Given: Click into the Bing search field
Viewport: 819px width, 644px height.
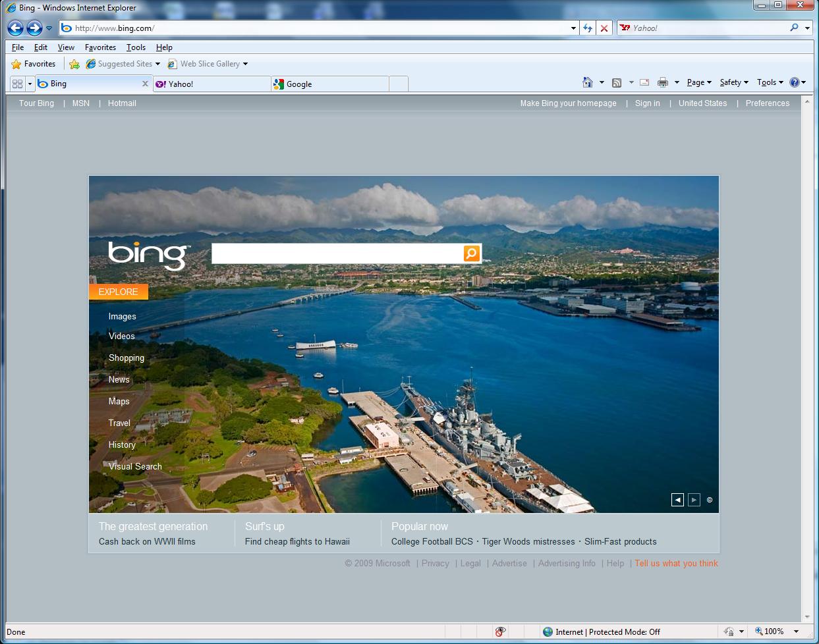Looking at the screenshot, I should click(337, 254).
